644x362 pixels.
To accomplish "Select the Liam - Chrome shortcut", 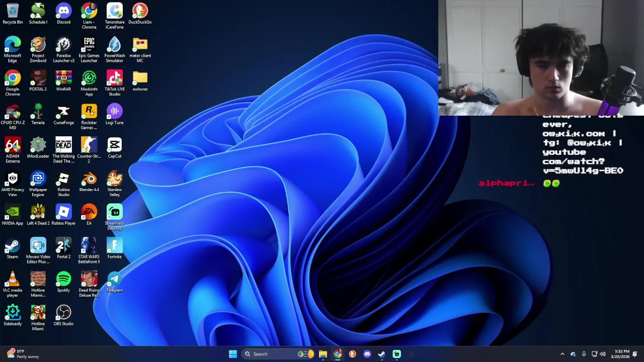I will [x=89, y=16].
